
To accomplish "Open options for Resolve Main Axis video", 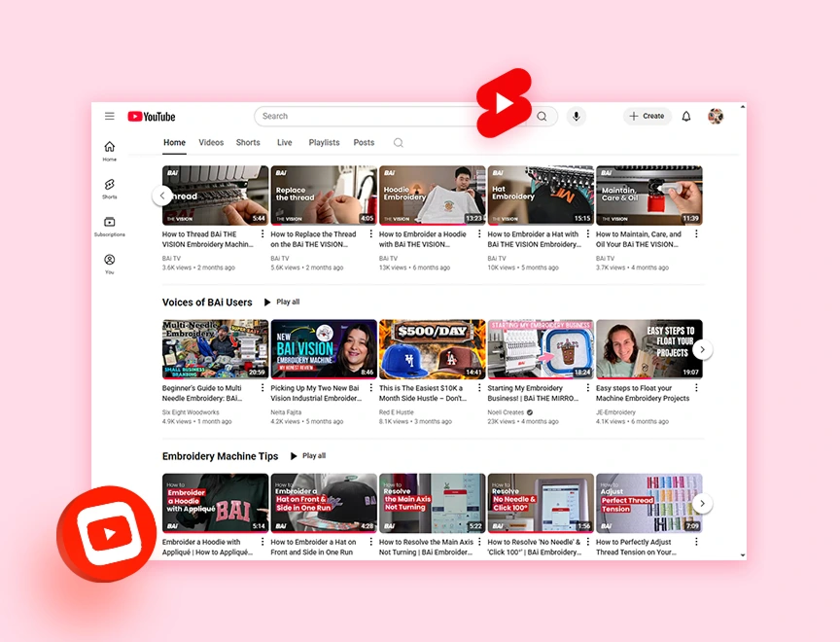I will pyautogui.click(x=479, y=542).
